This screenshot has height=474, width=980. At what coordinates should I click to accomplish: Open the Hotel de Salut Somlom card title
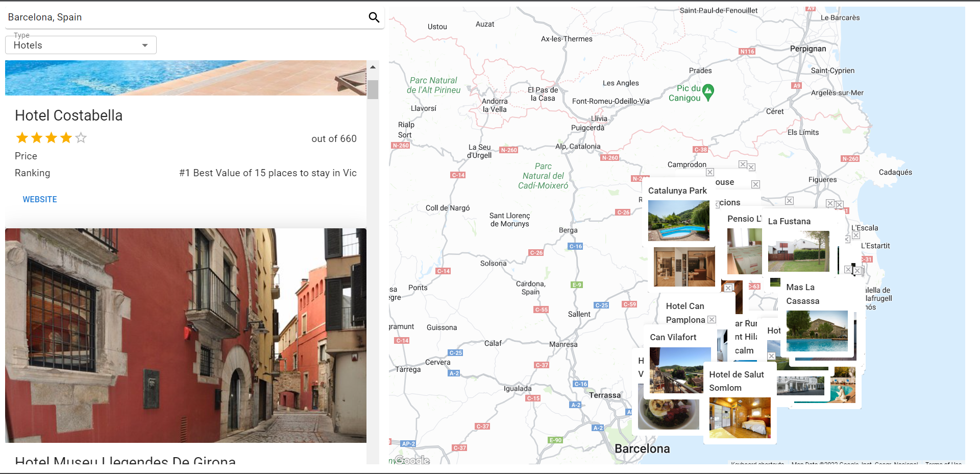(737, 381)
